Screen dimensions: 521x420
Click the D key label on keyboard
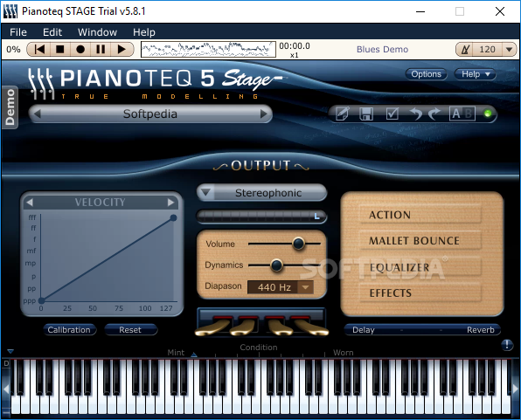pyautogui.click(x=6, y=363)
